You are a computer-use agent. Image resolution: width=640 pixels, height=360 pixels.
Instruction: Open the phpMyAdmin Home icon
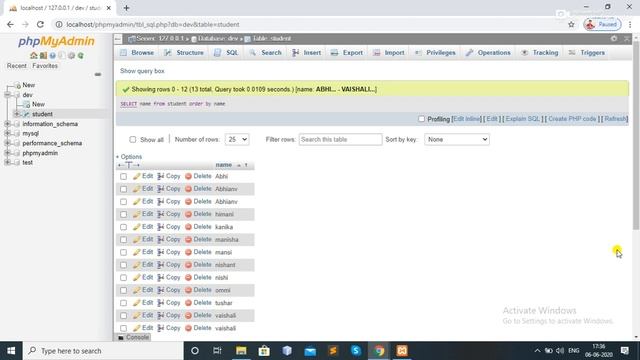point(33,56)
